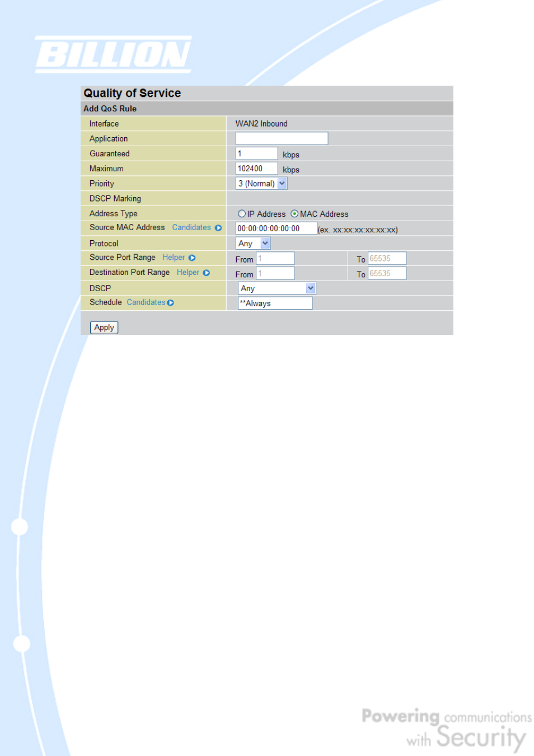The image size is (534, 756).
Task: Open the DSCP dropdown set to Any
Action: point(277,288)
